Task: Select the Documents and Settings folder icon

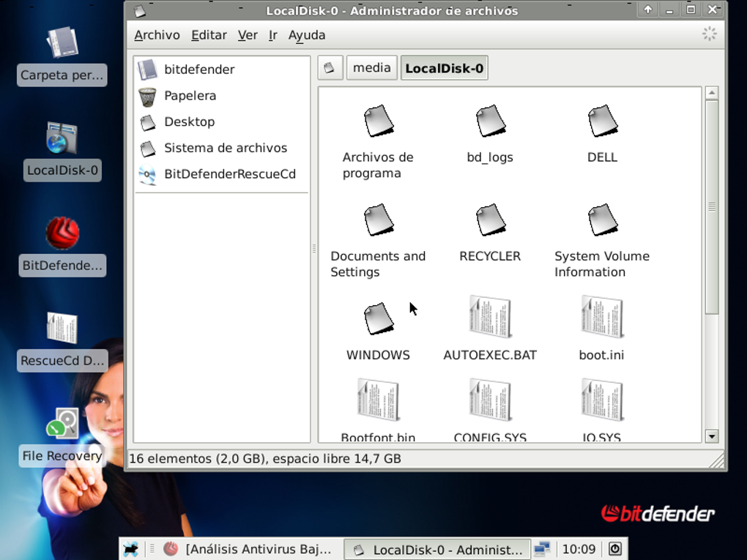Action: (x=379, y=220)
